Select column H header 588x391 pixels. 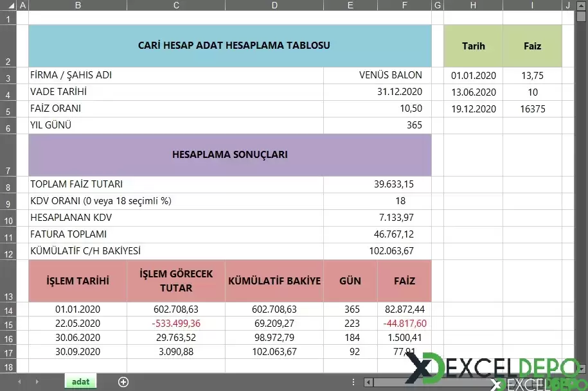point(473,6)
